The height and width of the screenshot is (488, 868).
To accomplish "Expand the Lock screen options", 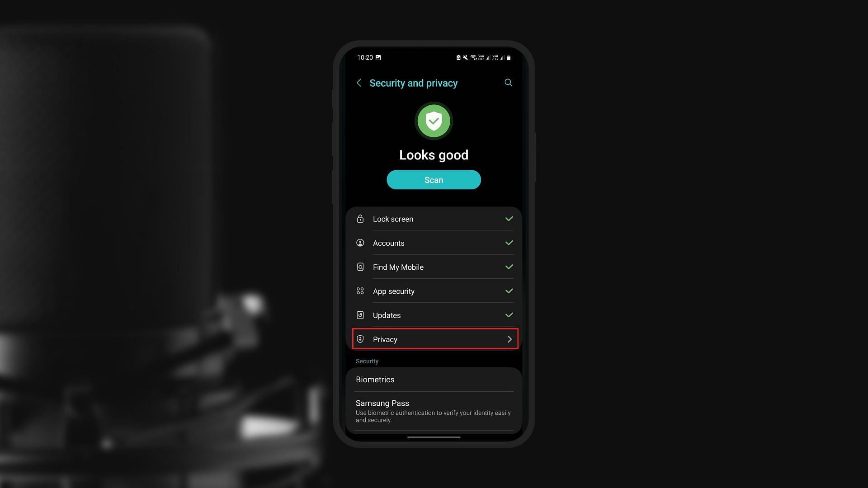I will tap(434, 219).
